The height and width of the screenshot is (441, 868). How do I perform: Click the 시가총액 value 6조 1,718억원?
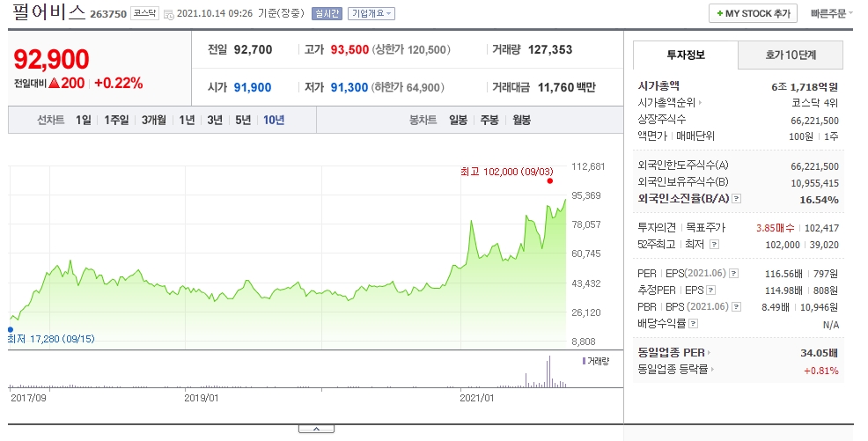coord(805,87)
